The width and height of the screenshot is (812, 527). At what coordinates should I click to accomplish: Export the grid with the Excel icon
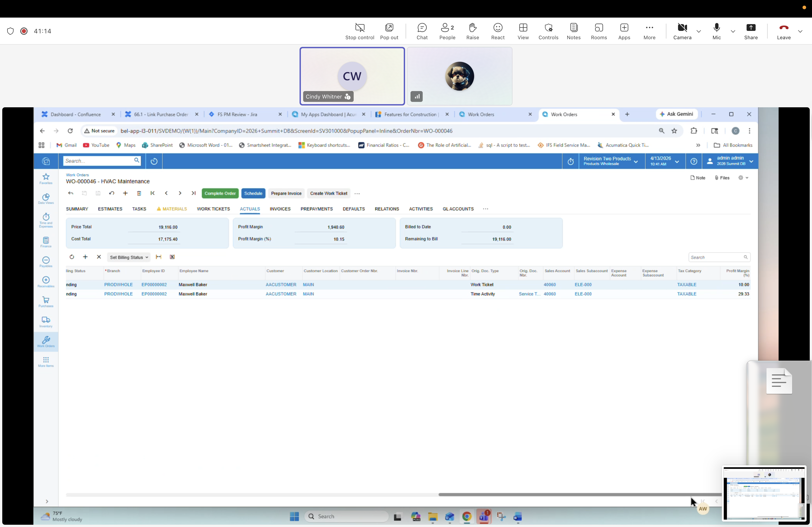click(172, 257)
